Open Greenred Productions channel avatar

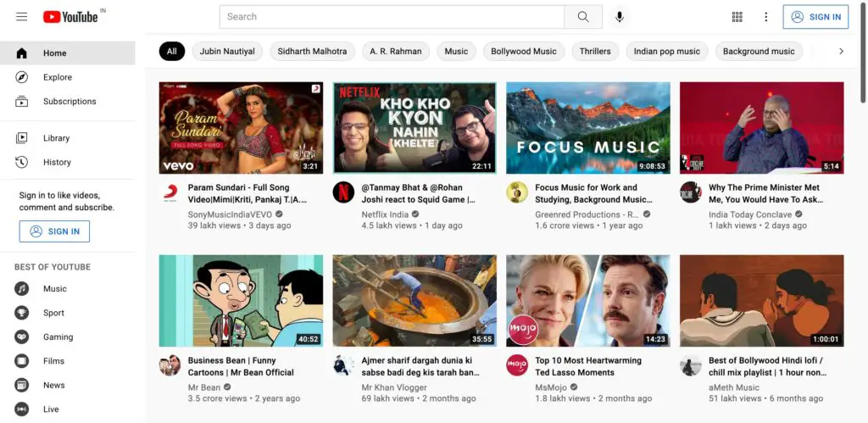point(517,192)
